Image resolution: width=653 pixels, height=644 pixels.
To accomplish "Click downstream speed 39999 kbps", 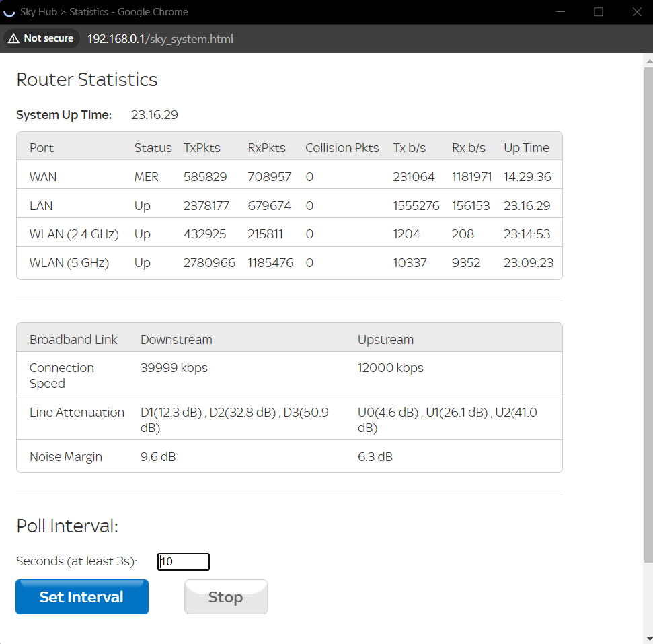I will 174,368.
